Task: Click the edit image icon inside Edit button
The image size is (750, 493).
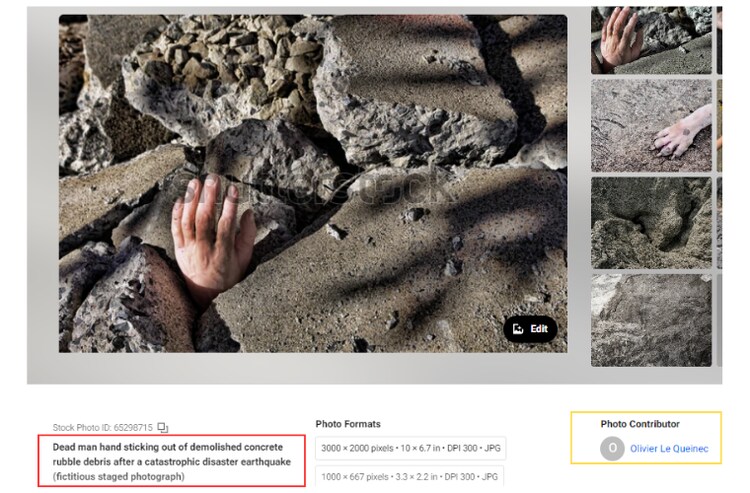Action: 518,329
